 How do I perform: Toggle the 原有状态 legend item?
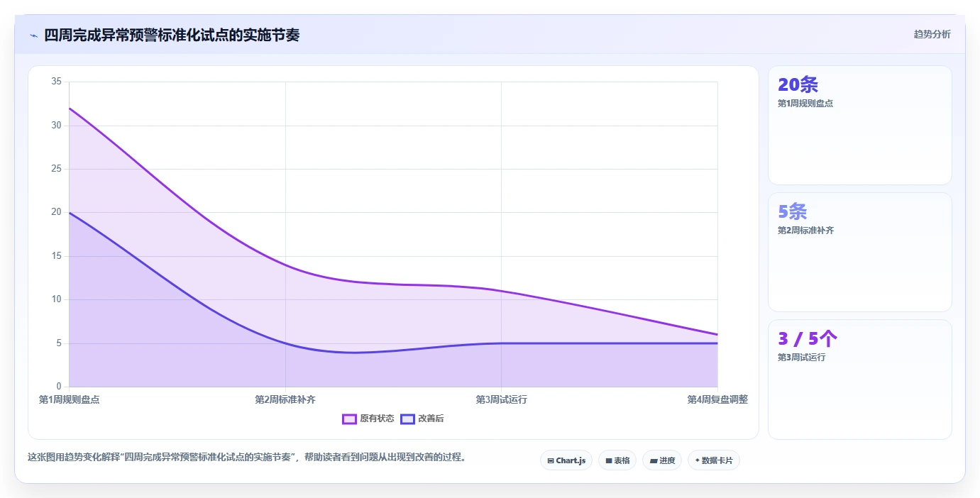click(x=368, y=419)
